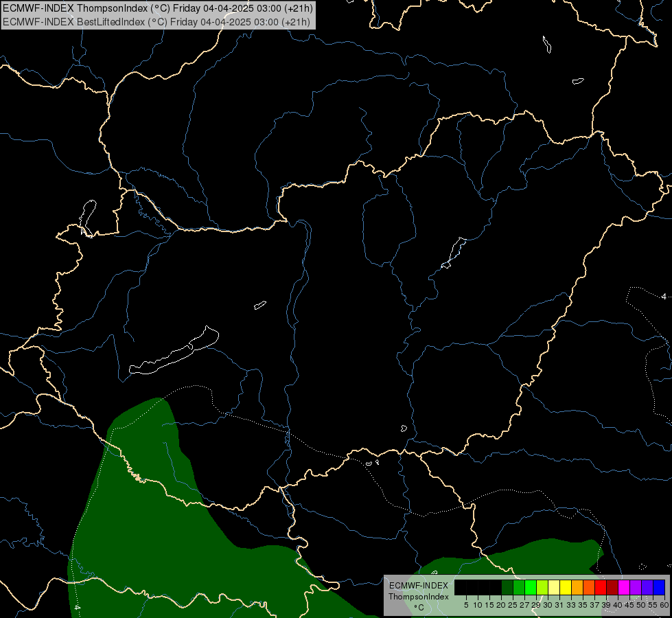The image size is (672, 618).
Task: Click the legend title 'ECMWF-INDEX'
Action: (x=418, y=586)
